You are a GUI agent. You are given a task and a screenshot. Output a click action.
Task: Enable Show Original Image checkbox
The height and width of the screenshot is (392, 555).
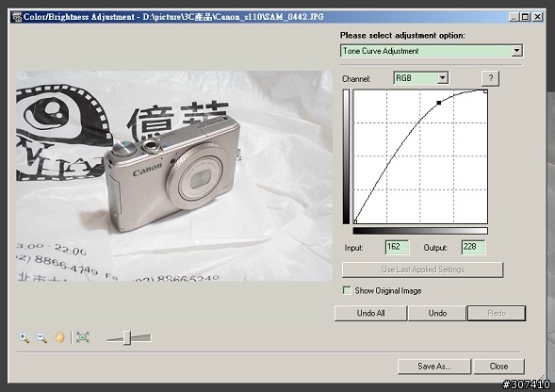[347, 291]
